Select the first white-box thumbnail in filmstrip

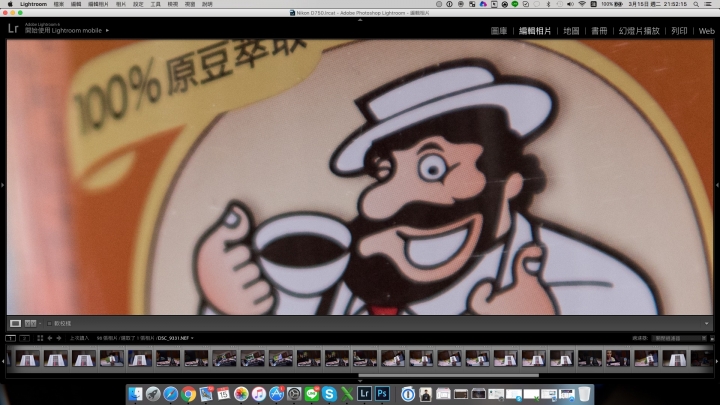28,358
